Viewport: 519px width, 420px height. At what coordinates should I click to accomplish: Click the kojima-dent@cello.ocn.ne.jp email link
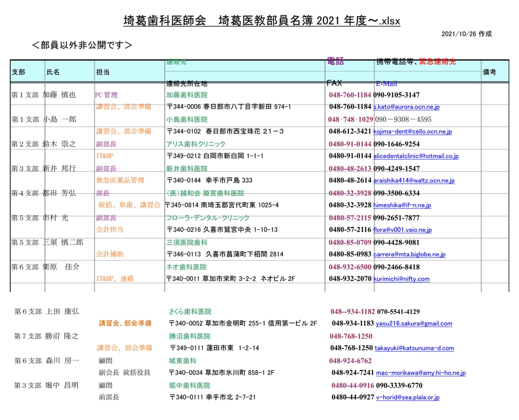coord(413,131)
